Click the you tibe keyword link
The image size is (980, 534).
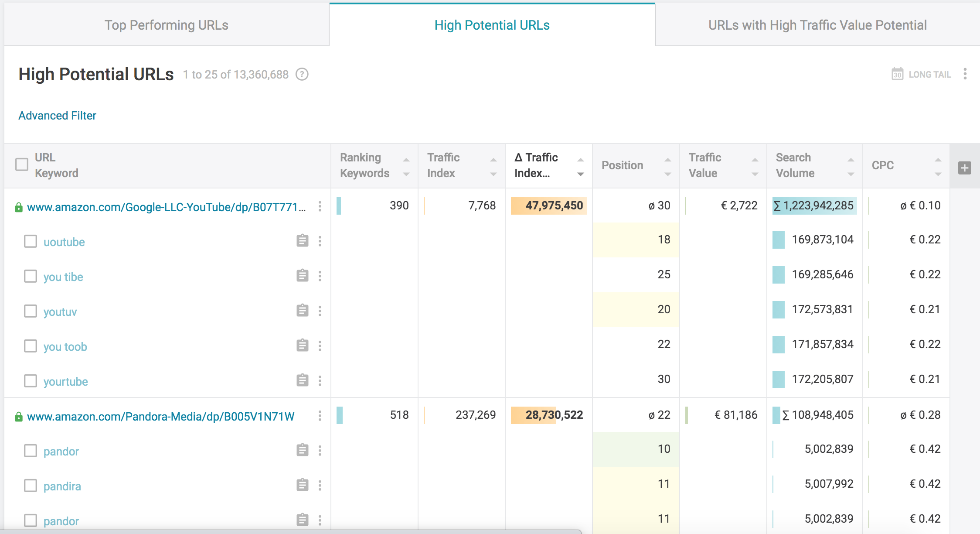pyautogui.click(x=63, y=277)
